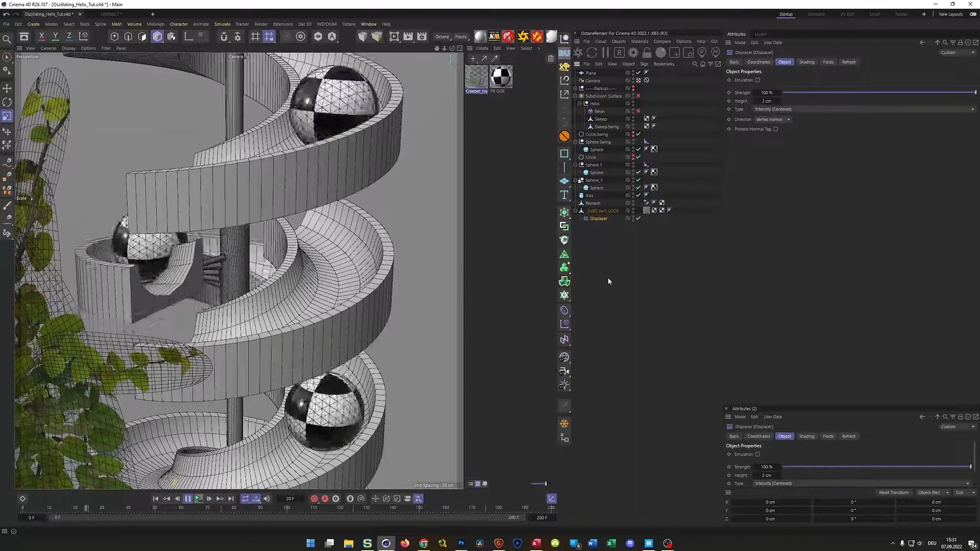
Task: Select the Startup layout
Action: [786, 14]
